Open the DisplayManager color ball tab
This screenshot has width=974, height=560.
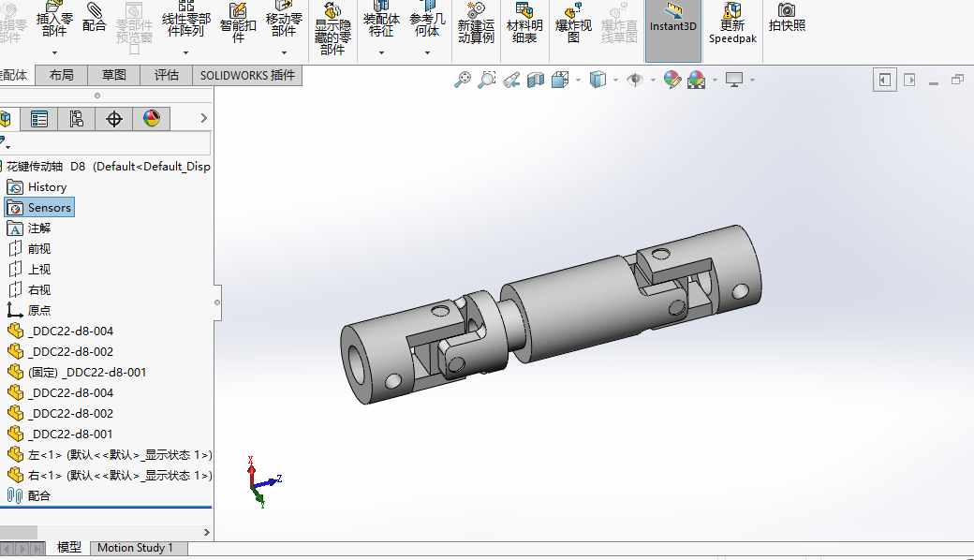click(x=151, y=119)
